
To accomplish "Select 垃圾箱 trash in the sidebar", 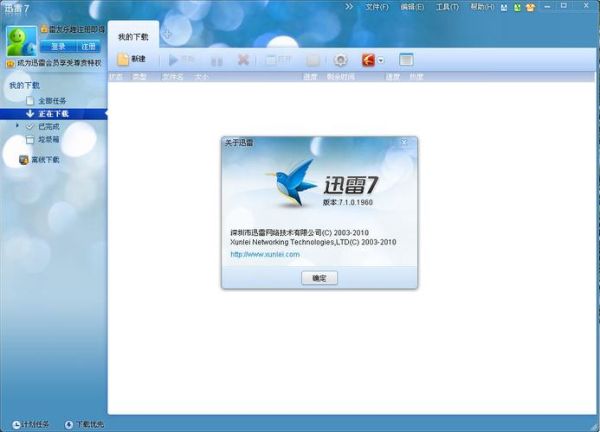I will click(x=47, y=140).
